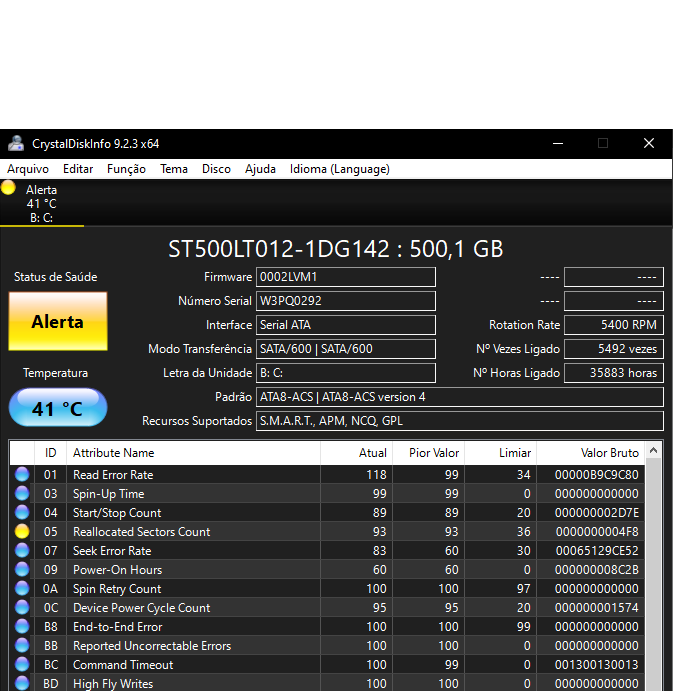Open the Função menu
Image resolution: width=673 pixels, height=691 pixels.
point(126,169)
